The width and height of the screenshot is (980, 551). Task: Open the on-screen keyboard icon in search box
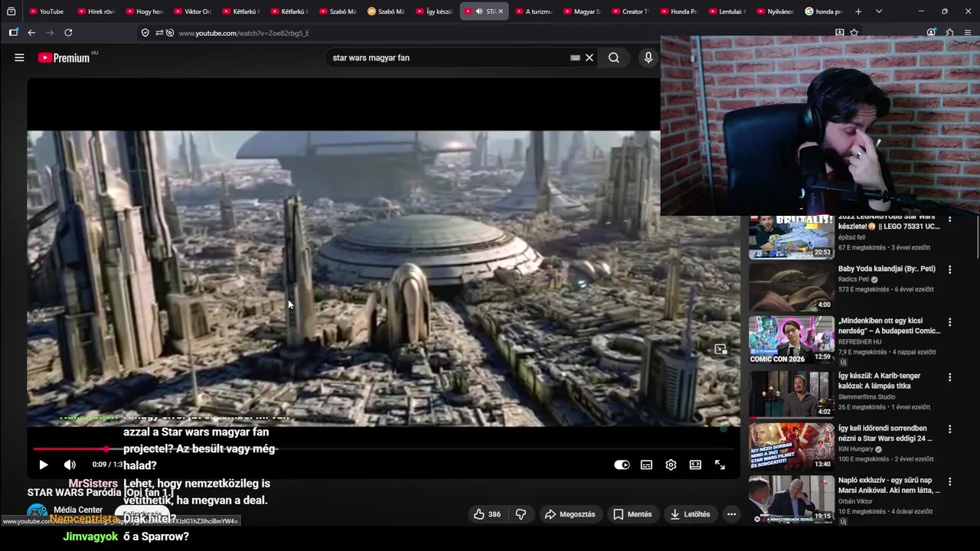click(x=575, y=57)
